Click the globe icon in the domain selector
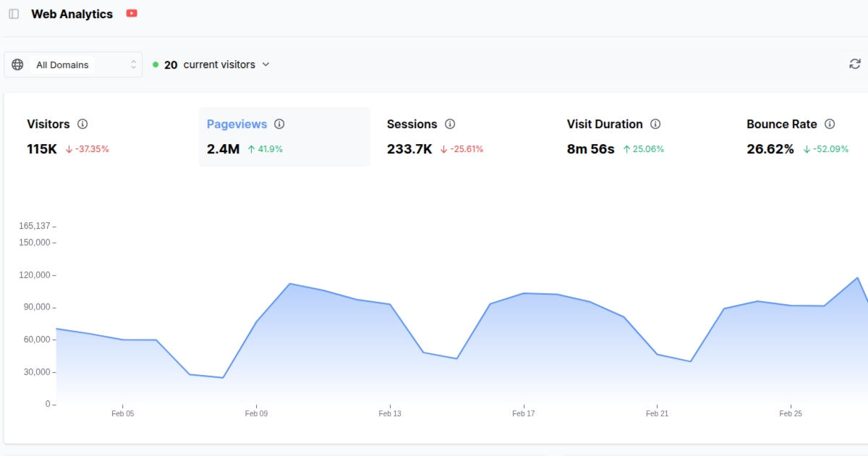 click(17, 64)
